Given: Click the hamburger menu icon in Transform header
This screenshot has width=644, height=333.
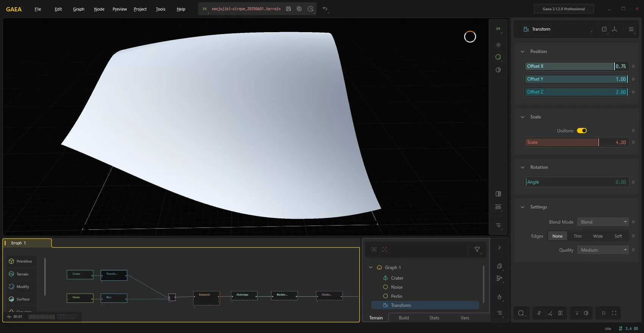Looking at the screenshot, I should [631, 29].
